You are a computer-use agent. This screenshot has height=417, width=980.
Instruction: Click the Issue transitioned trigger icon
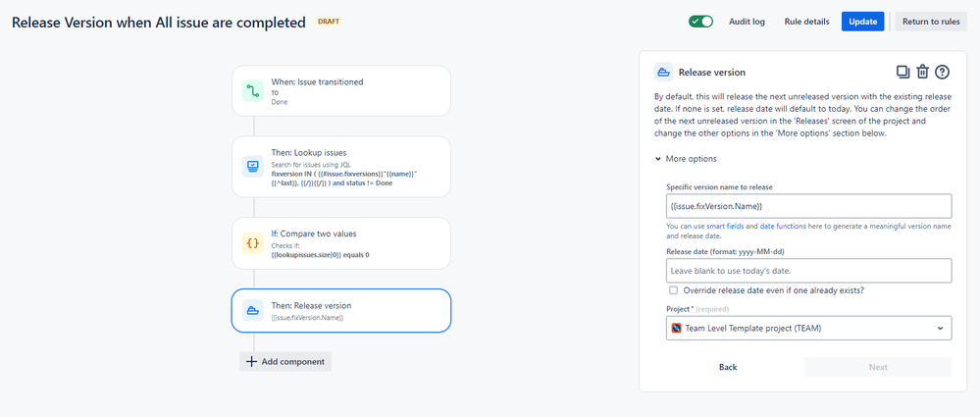coord(253,92)
